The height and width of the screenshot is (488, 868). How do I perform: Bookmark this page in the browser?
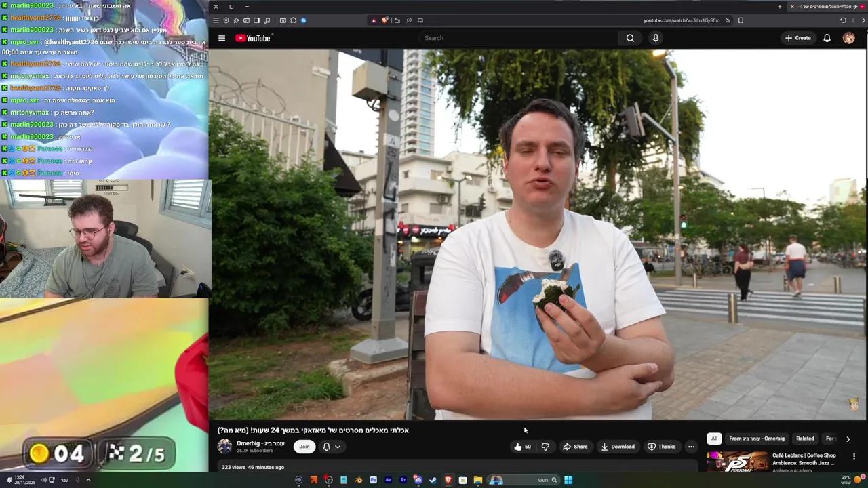(741, 20)
